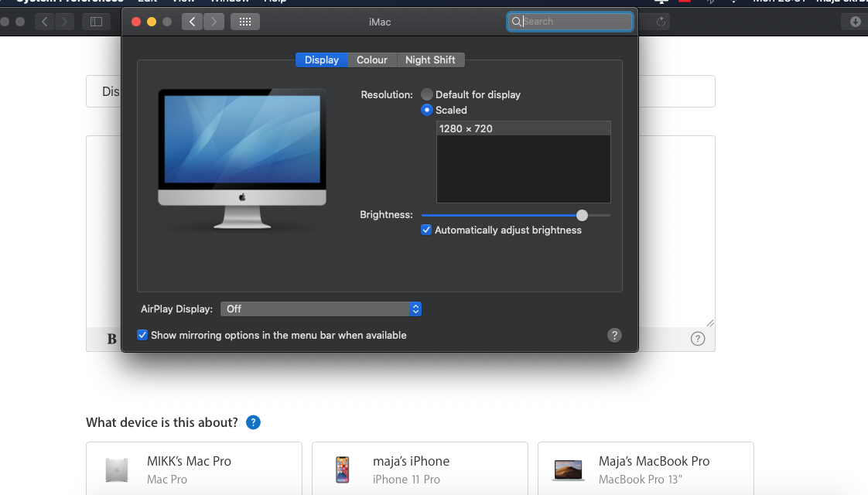
Task: Enable Automatically adjust brightness
Action: 426,230
